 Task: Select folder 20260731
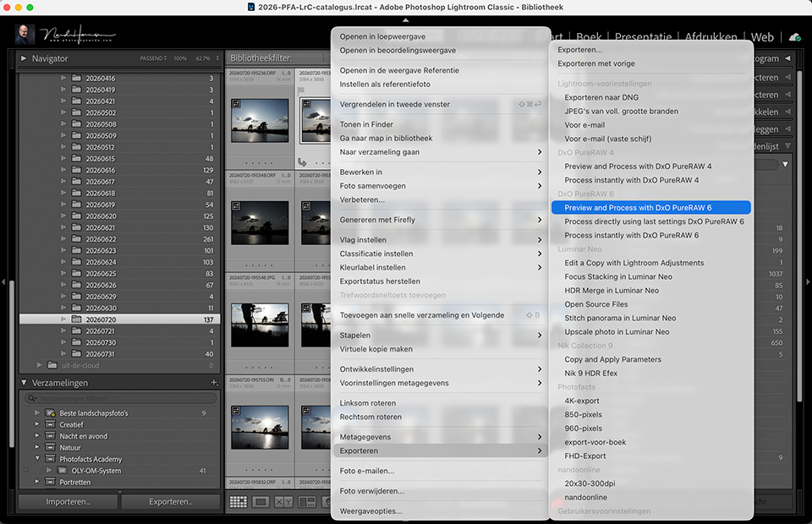pyautogui.click(x=119, y=354)
